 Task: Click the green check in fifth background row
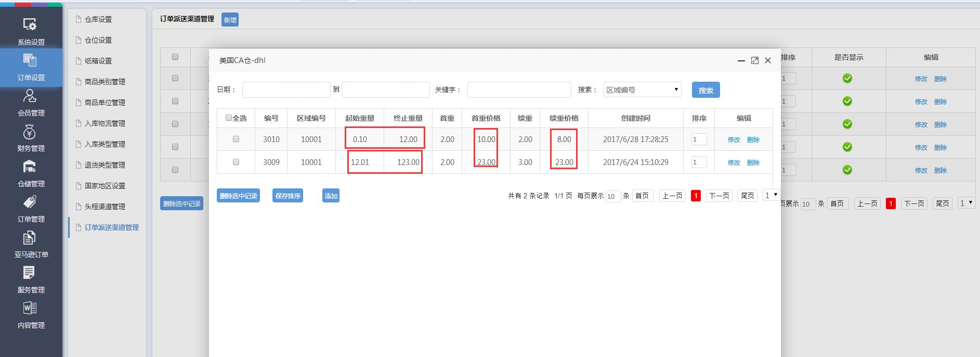tap(847, 170)
